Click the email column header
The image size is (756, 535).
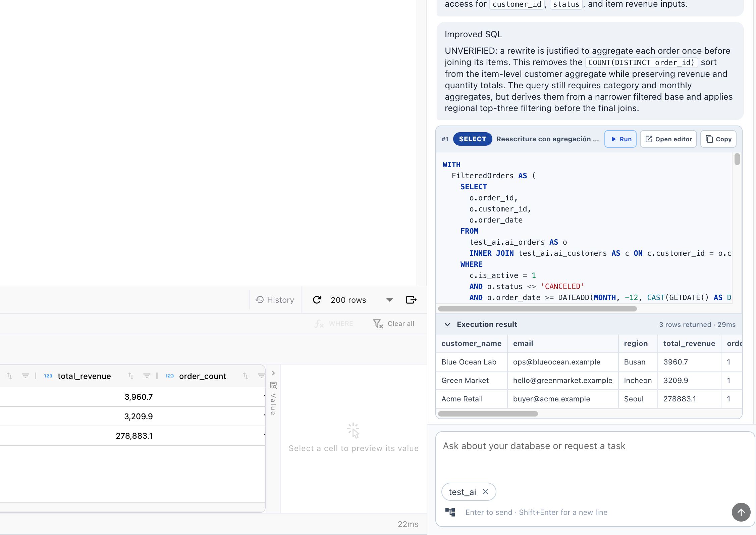coord(563,343)
